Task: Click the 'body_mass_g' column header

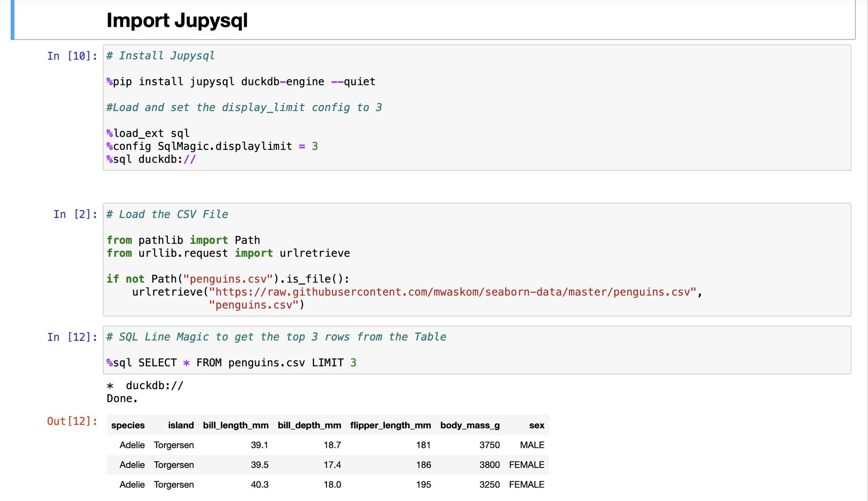Action: [470, 425]
